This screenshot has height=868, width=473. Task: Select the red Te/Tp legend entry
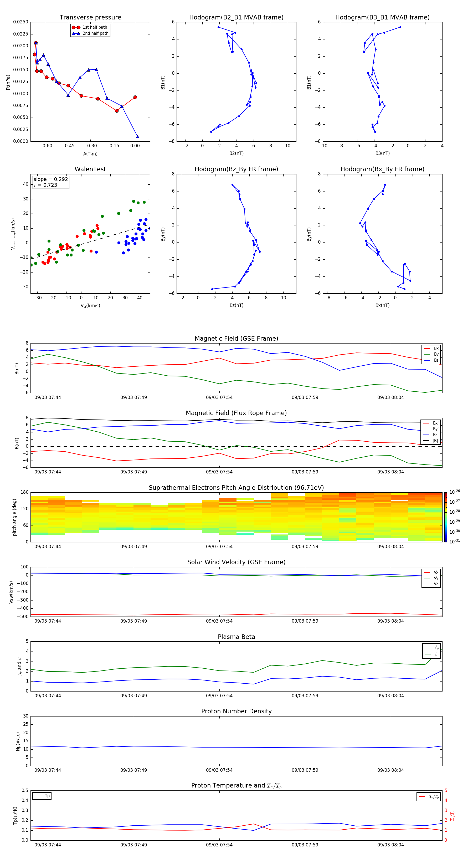tap(429, 796)
